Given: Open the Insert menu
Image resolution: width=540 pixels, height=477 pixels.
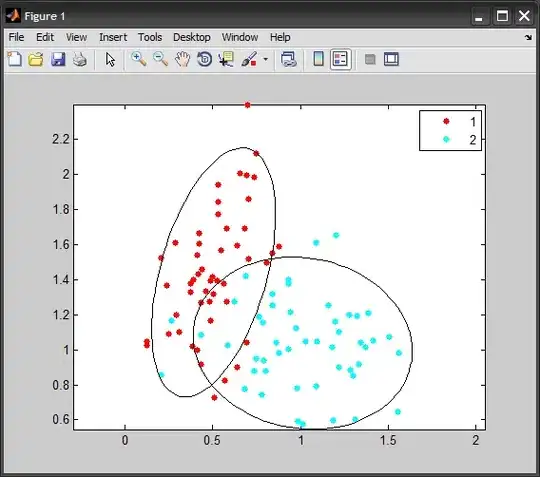Looking at the screenshot, I should pos(113,37).
